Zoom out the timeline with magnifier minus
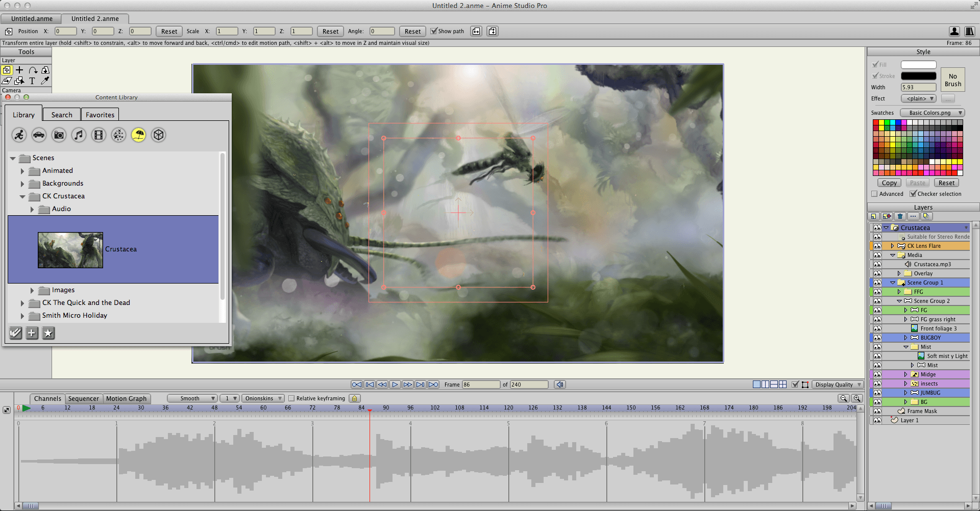 (x=844, y=398)
